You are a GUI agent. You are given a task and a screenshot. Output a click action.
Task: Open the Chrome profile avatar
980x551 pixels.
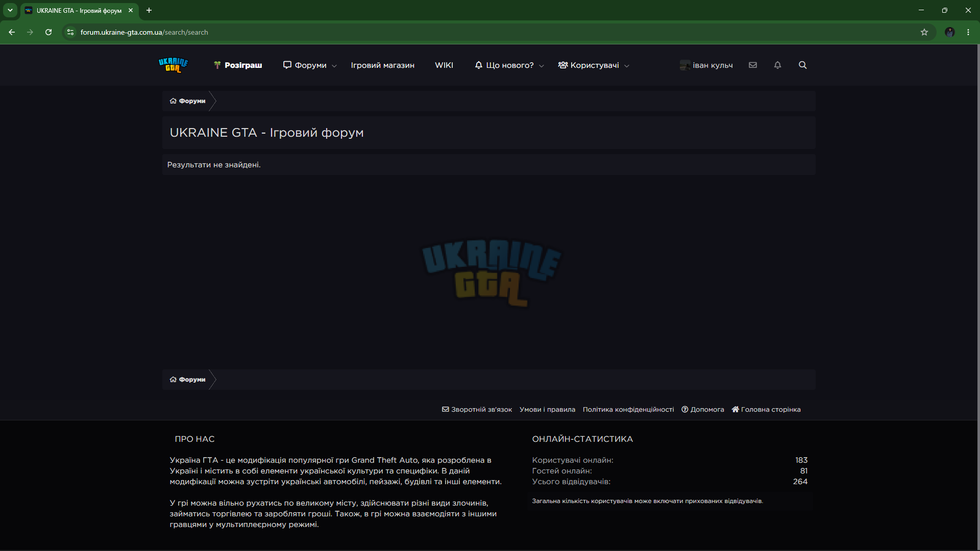point(950,32)
